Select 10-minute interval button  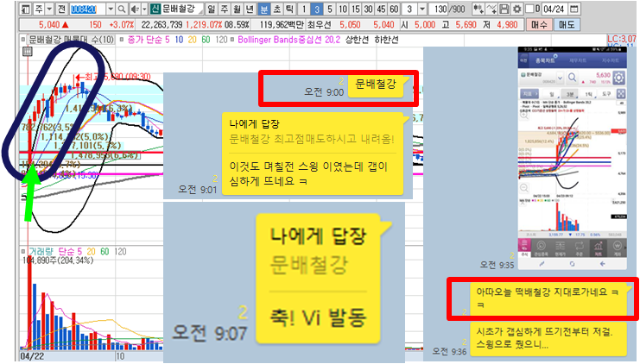[x=343, y=9]
